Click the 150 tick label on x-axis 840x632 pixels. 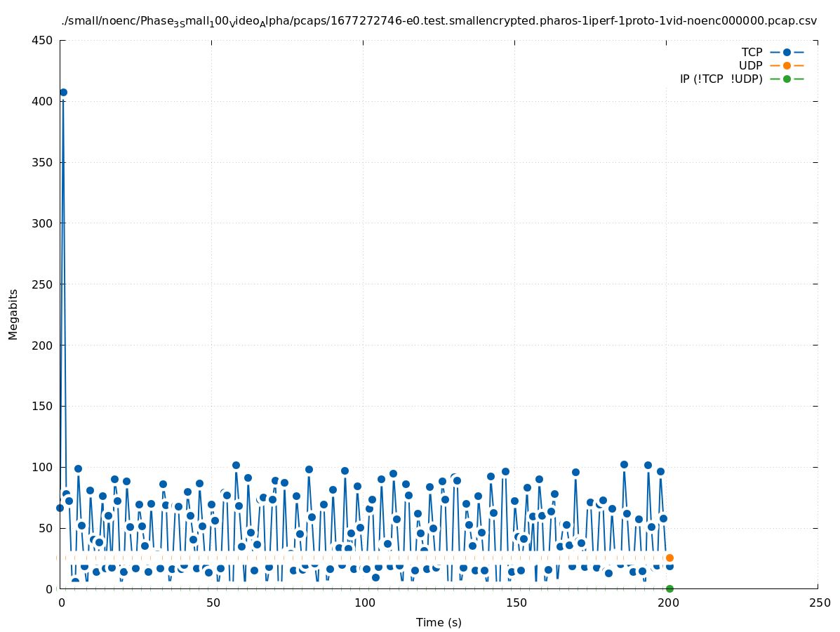pos(515,603)
